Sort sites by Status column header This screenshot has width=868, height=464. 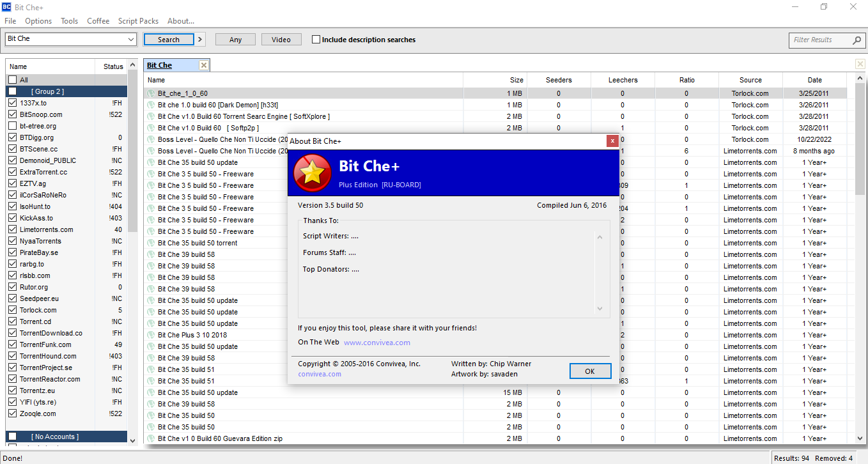click(x=111, y=66)
